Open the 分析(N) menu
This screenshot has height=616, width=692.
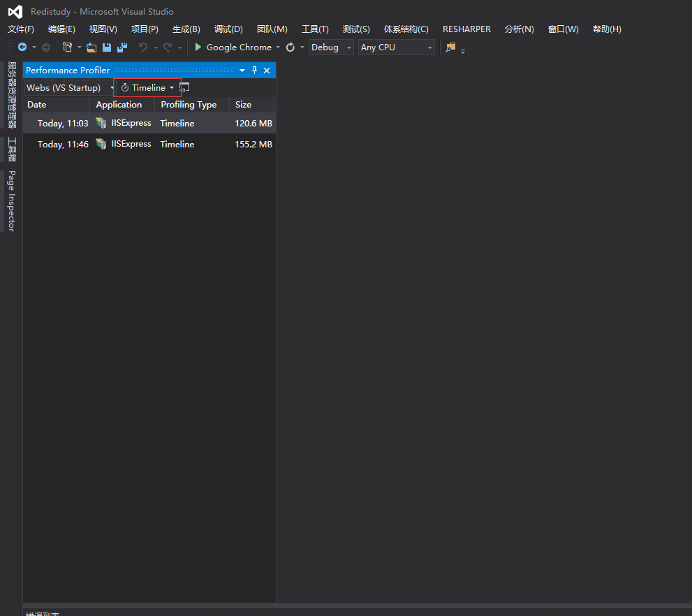(520, 29)
